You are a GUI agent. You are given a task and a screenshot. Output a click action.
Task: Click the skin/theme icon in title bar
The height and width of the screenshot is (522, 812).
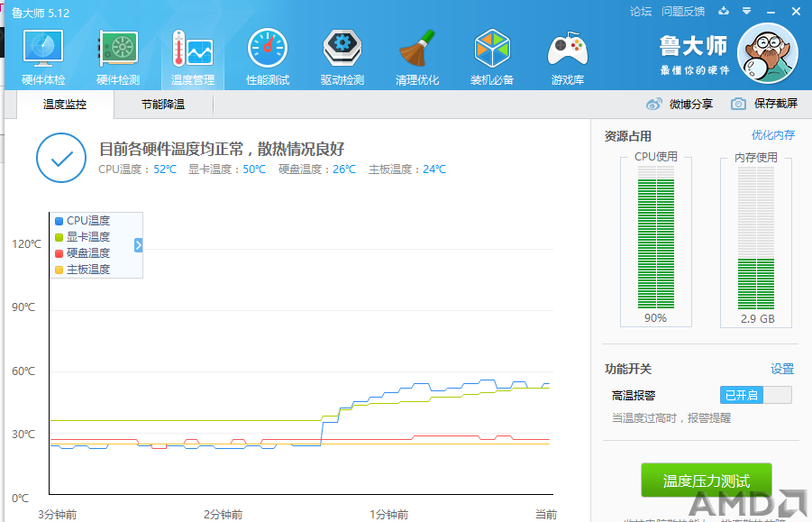click(724, 11)
